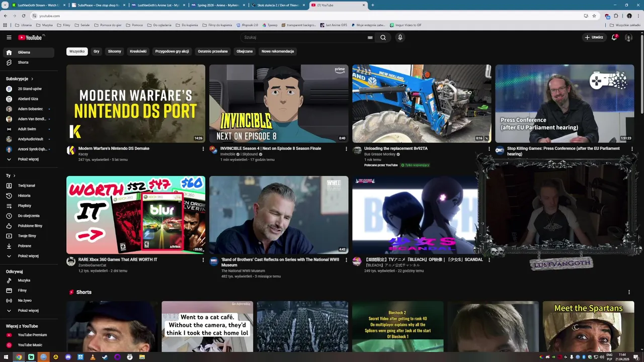This screenshot has width=644, height=362.
Task: Open the Bus Grease Monkey channel link
Action: (x=380, y=154)
